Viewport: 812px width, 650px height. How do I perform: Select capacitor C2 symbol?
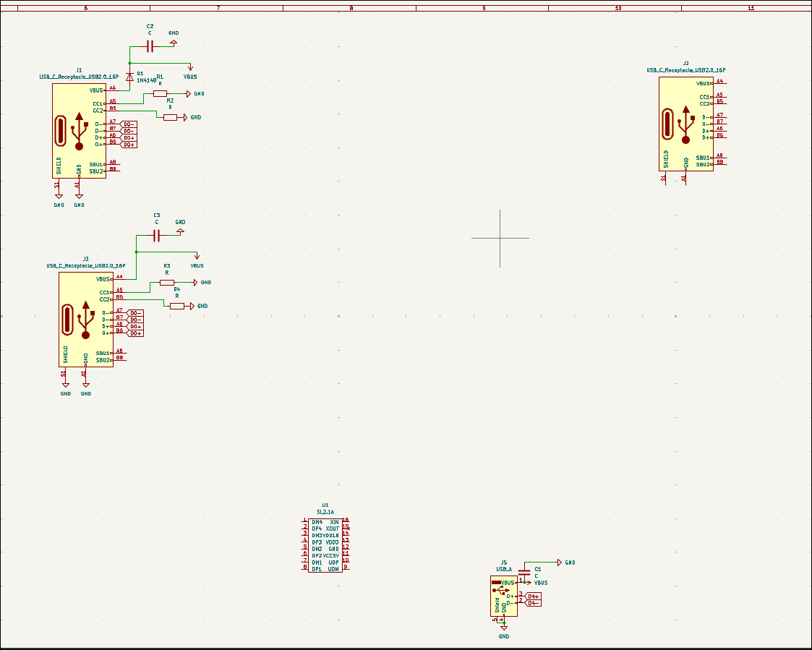pyautogui.click(x=150, y=46)
